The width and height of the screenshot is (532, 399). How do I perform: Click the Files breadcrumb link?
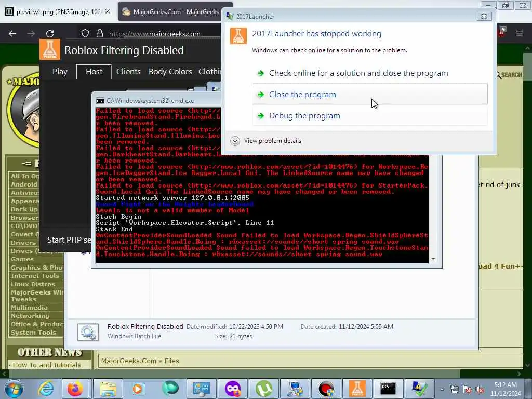[x=171, y=361]
